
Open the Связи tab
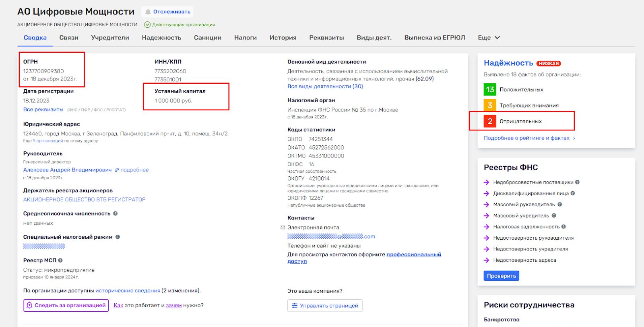[x=69, y=37]
